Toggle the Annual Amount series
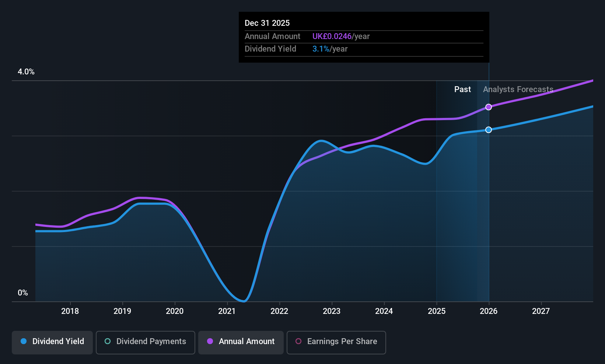 point(241,343)
